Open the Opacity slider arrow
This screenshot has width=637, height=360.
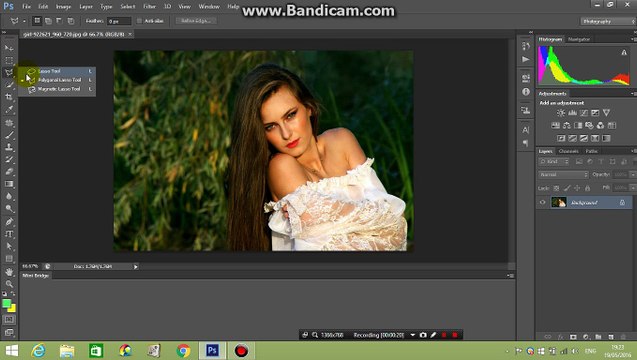click(x=633, y=175)
